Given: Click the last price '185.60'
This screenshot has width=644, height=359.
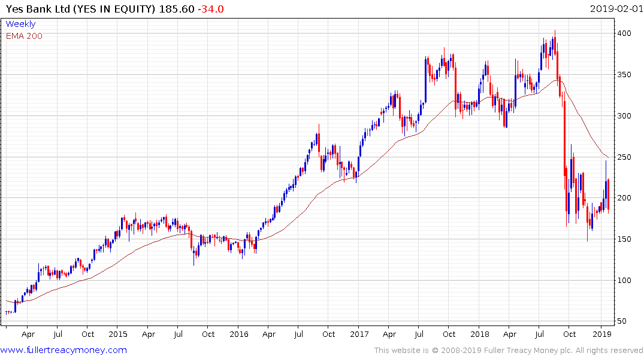Looking at the screenshot, I should [177, 9].
